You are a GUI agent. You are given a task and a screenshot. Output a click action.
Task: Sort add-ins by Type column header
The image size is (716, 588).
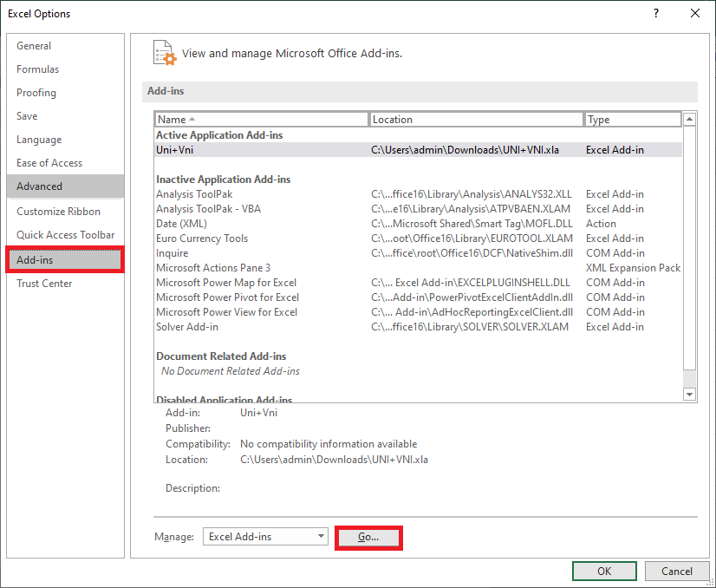point(633,119)
